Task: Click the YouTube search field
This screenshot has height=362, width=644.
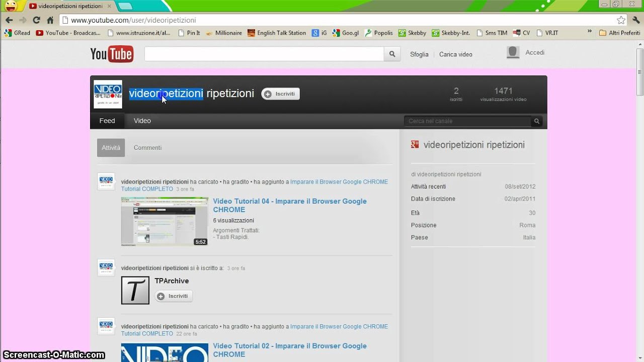Action: (x=264, y=54)
